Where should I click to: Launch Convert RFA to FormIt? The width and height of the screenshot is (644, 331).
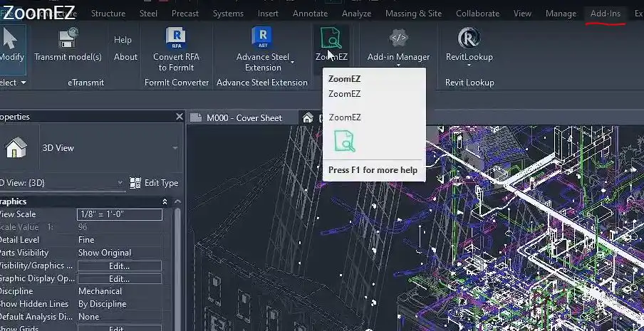pyautogui.click(x=176, y=49)
